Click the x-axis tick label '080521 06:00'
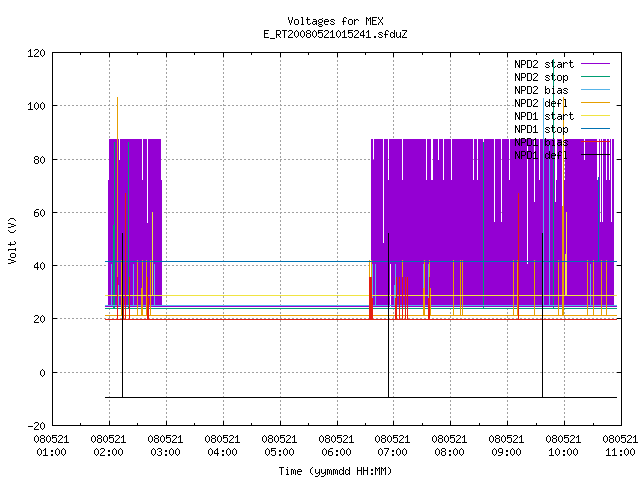Image resolution: width=640 pixels, height=480 pixels. pyautogui.click(x=336, y=446)
